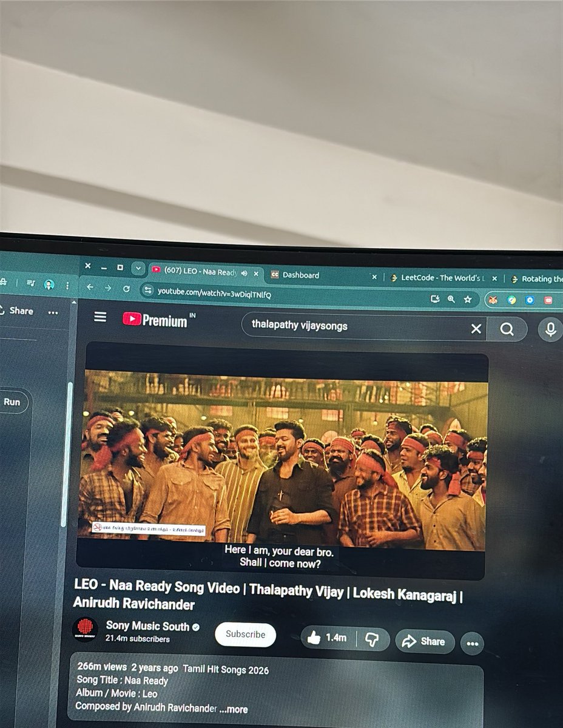Open the blue extension icon
Viewport: 563px width, 728px height.
point(530,300)
